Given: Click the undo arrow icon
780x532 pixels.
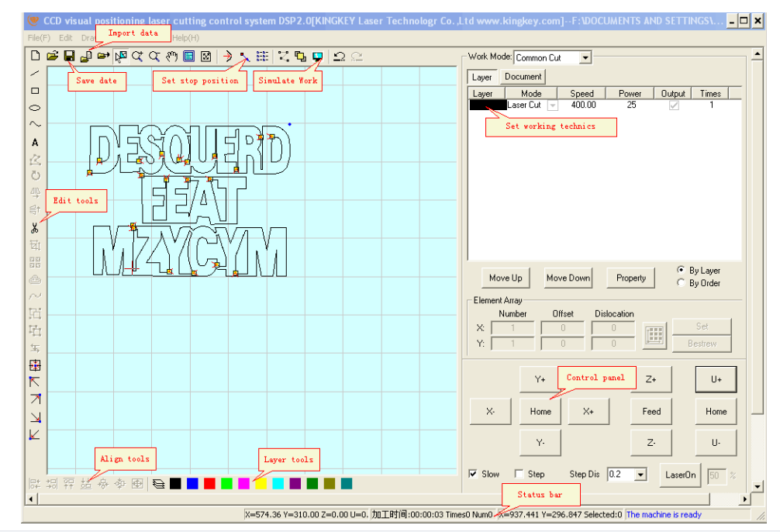Looking at the screenshot, I should coord(340,57).
